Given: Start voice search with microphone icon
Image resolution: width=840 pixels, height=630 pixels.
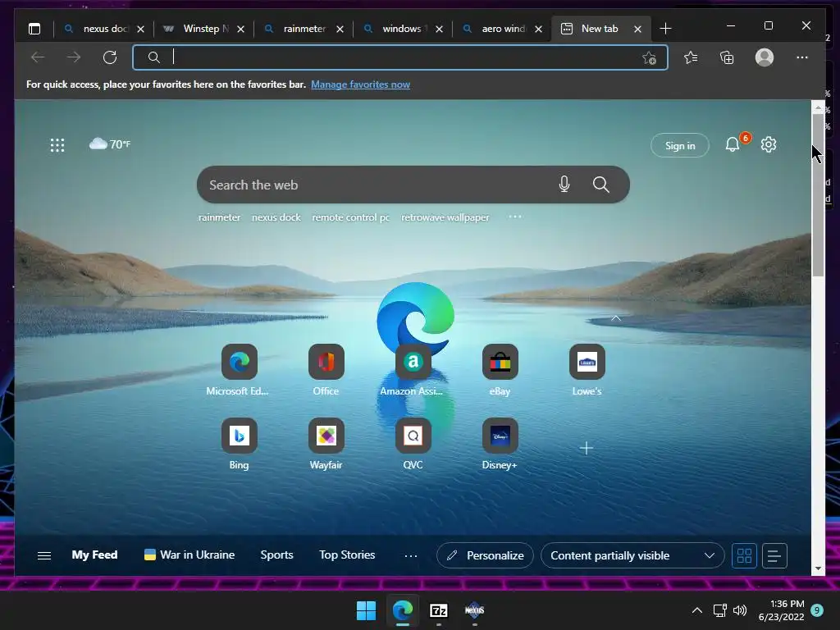Looking at the screenshot, I should click(564, 185).
